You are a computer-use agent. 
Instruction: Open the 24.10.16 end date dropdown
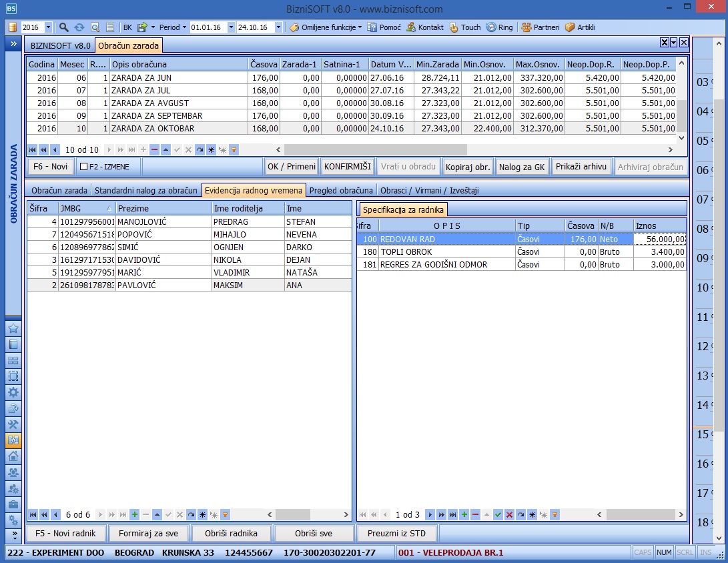[278, 27]
